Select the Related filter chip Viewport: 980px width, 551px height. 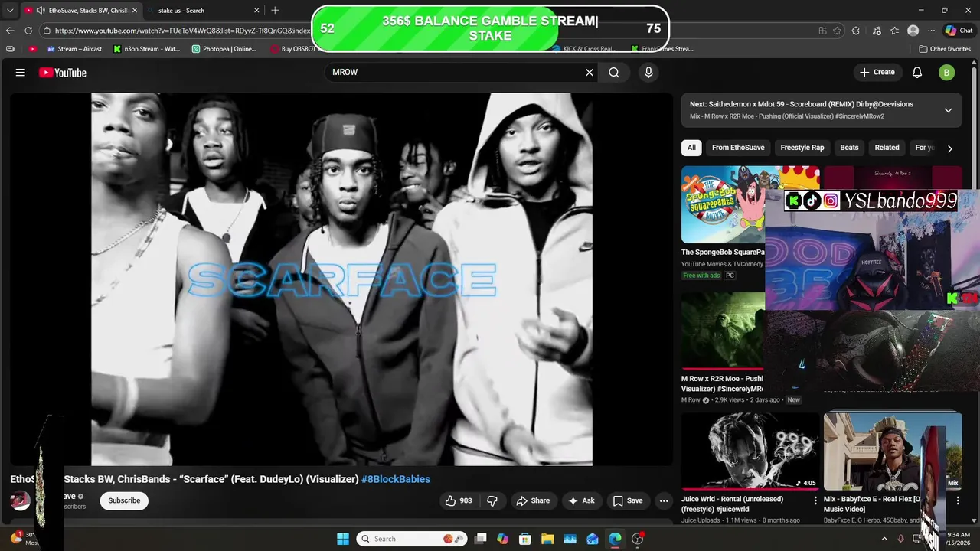(887, 148)
